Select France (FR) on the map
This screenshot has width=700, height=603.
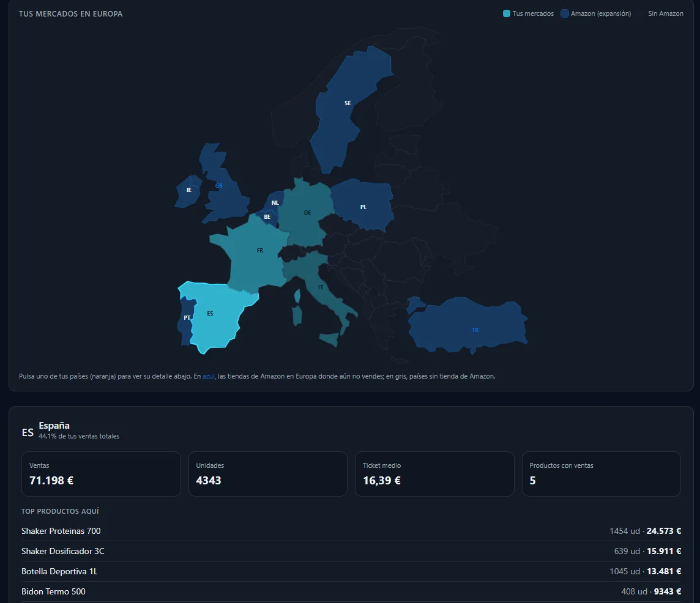(x=255, y=254)
